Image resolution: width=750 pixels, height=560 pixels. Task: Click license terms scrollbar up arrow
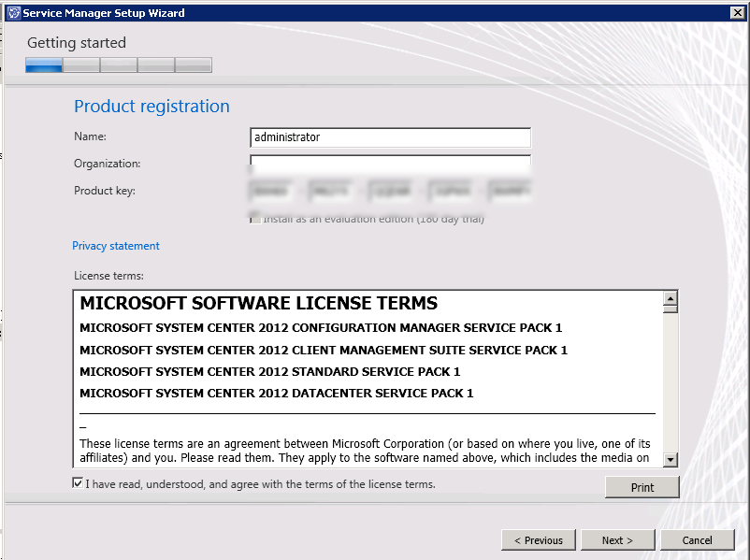[671, 298]
